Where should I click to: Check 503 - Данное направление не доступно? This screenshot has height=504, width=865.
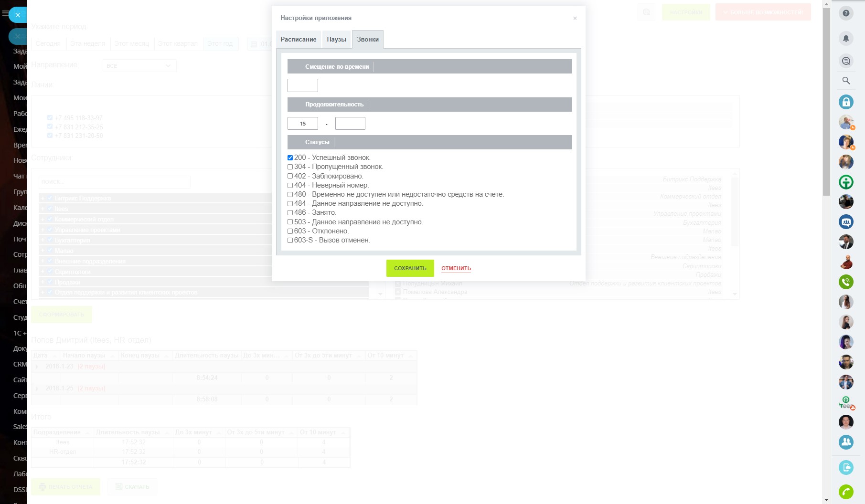click(x=290, y=222)
